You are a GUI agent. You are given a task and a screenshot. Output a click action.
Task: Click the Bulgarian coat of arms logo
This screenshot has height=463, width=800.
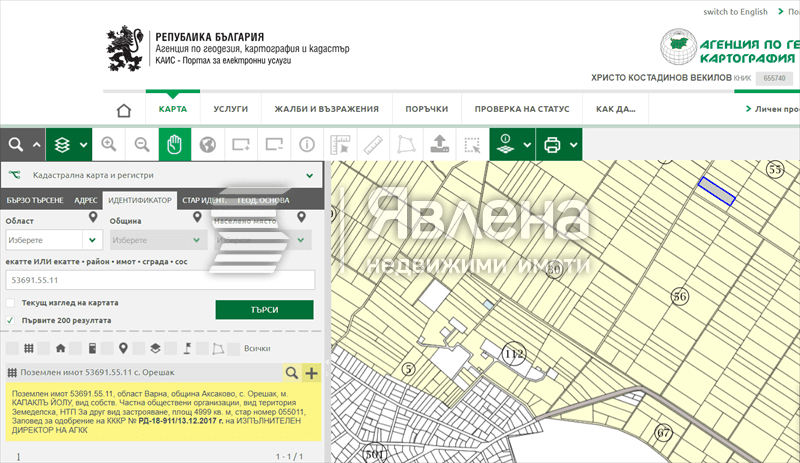click(x=124, y=48)
